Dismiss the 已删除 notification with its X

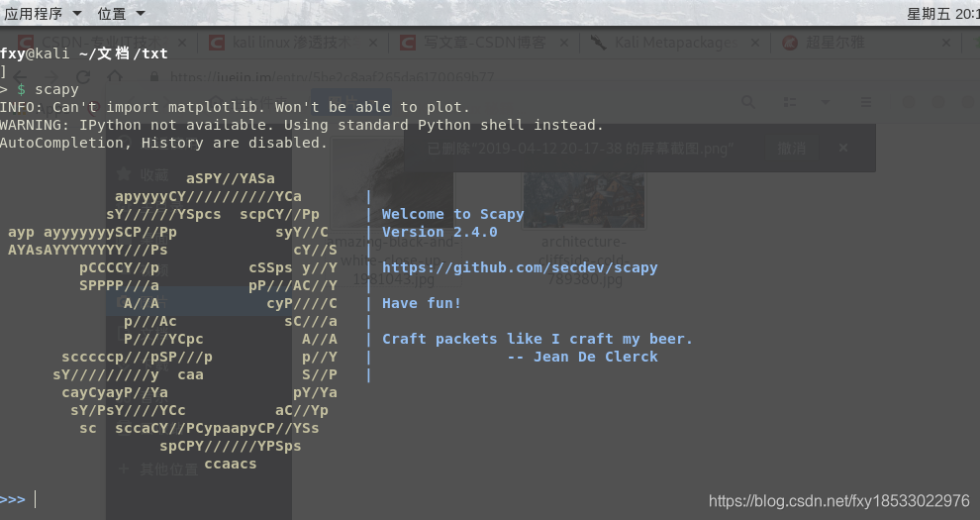tap(843, 149)
